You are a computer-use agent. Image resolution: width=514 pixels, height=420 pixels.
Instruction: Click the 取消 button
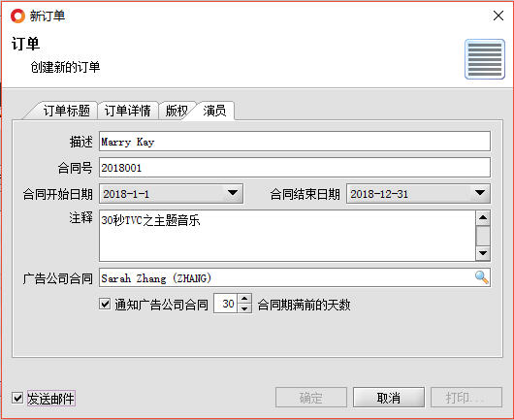(389, 398)
